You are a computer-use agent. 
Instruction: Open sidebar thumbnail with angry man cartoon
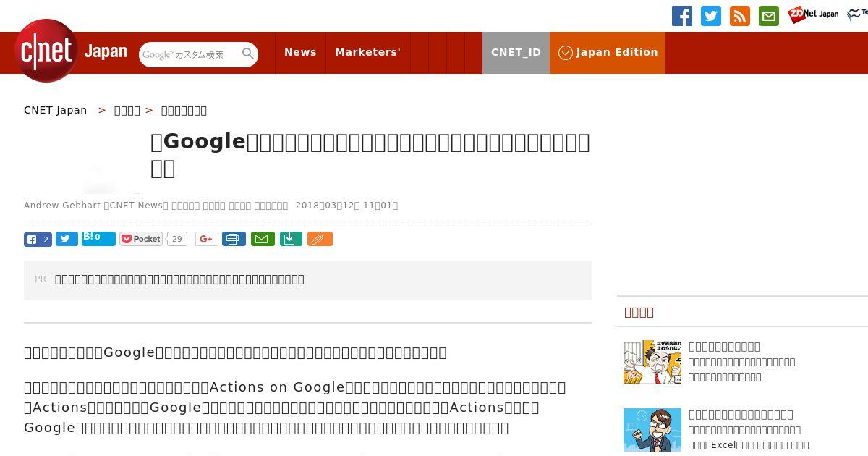coord(652,362)
